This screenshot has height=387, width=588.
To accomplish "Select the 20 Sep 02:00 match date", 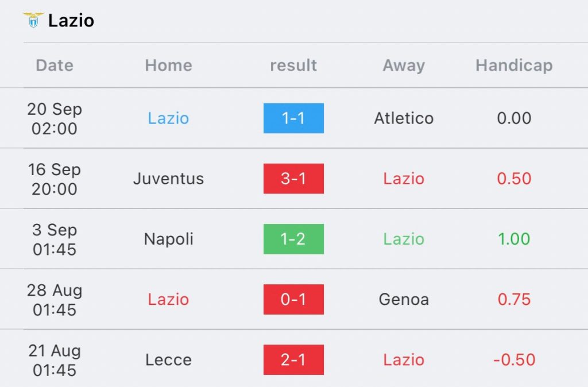I will click(x=55, y=118).
